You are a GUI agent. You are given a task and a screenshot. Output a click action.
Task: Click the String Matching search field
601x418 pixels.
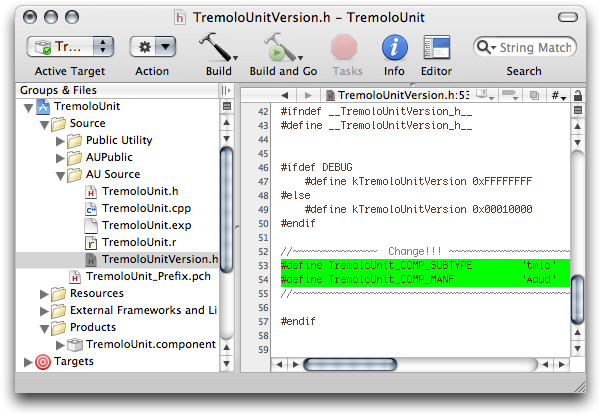530,47
